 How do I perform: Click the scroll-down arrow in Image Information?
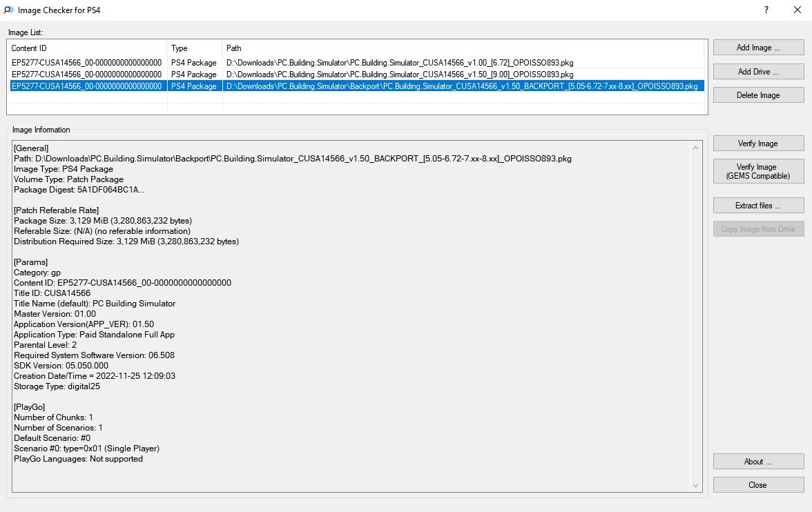pos(695,486)
